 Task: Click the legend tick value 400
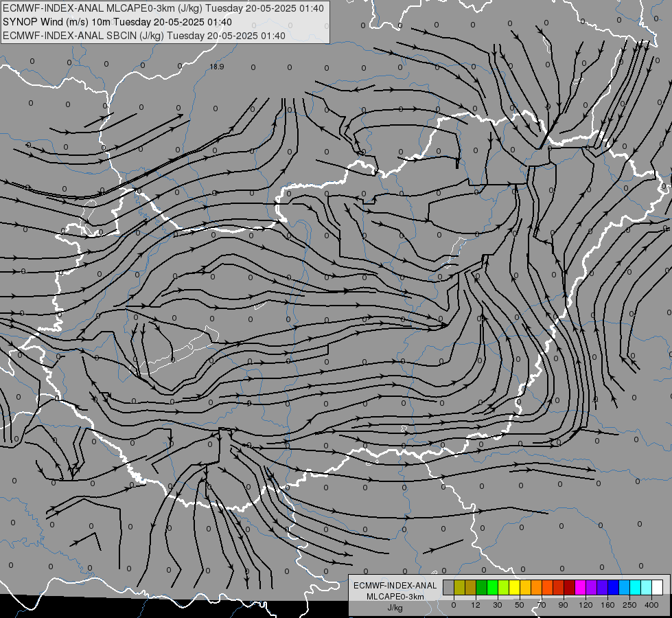pos(651,605)
